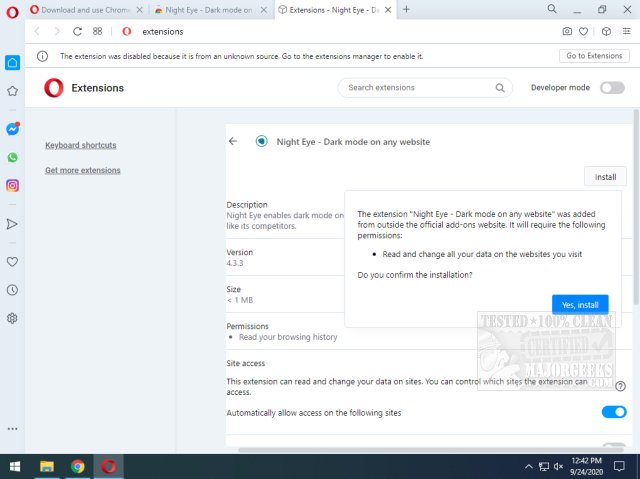Open extensions cube icon in toolbar

pyautogui.click(x=606, y=31)
